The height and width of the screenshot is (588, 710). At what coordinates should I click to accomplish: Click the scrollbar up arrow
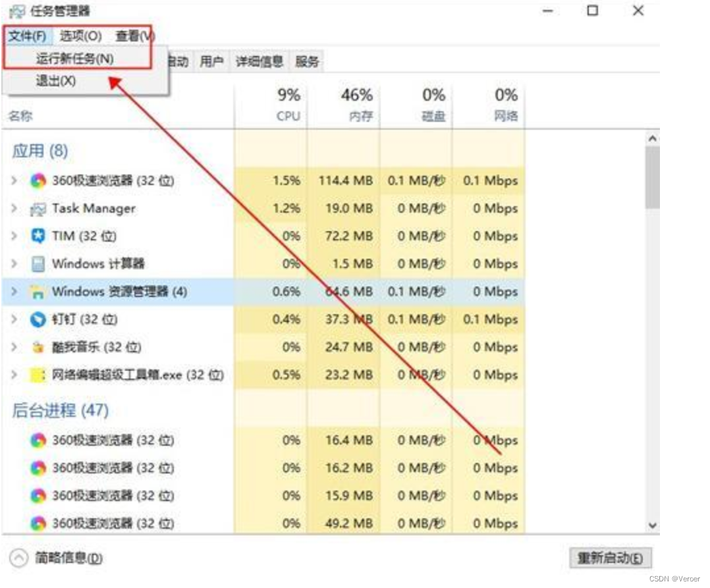(652, 138)
